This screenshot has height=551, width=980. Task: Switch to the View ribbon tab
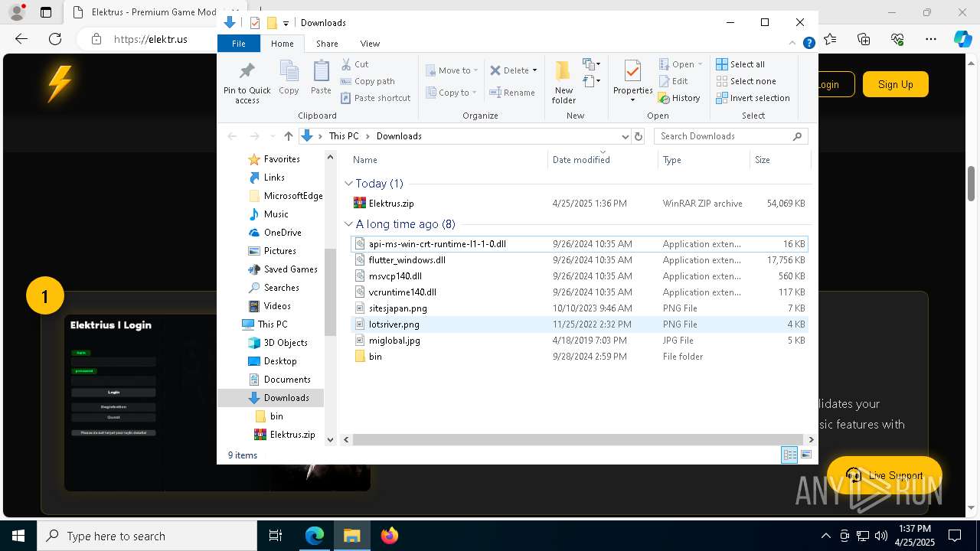click(x=370, y=44)
